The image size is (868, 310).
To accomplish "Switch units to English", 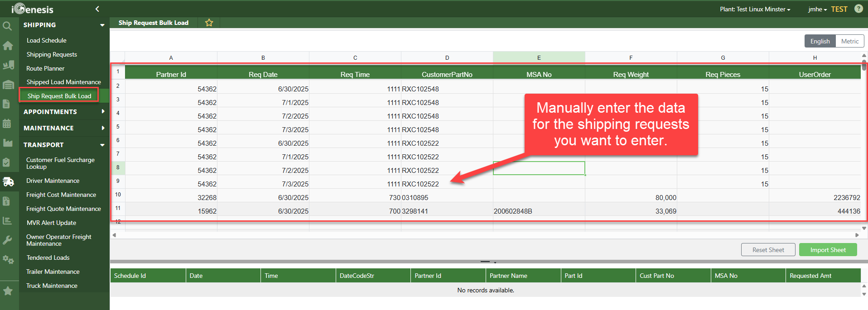I will [820, 41].
